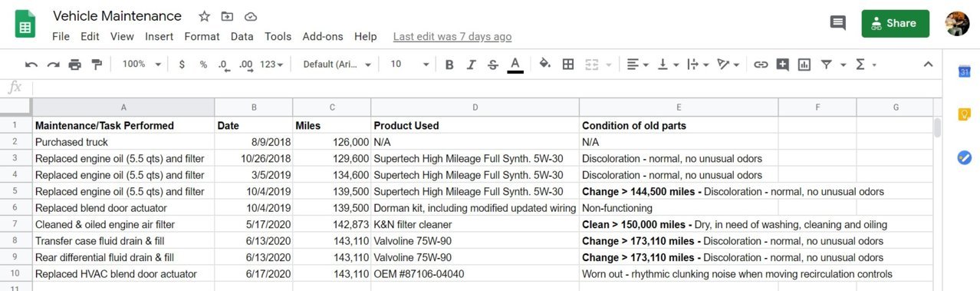Check the cloud save status icon
980x291 pixels.
[250, 16]
